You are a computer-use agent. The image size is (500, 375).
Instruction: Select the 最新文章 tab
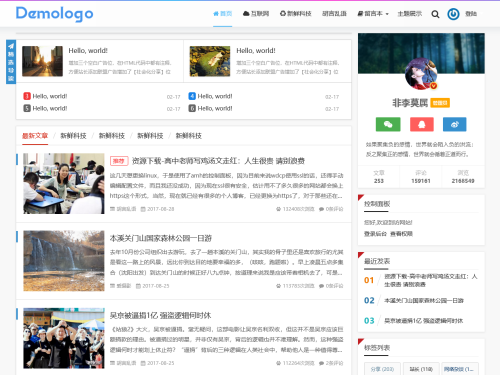point(35,136)
